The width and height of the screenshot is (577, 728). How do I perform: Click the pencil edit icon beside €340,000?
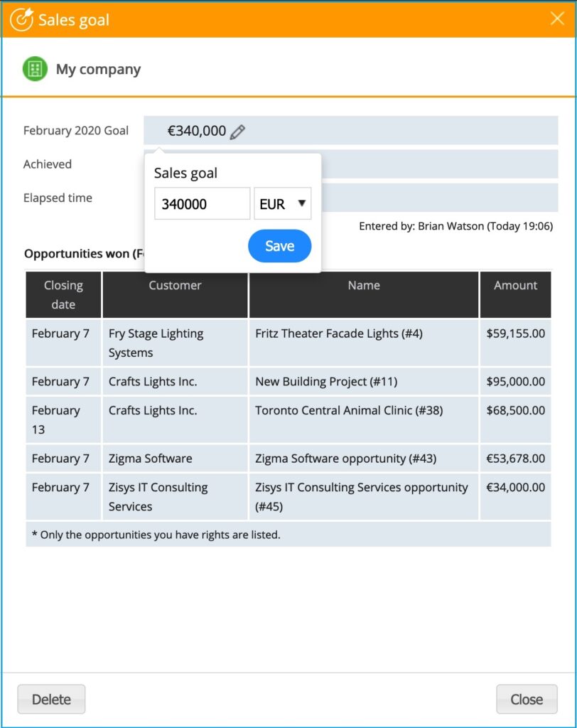tap(238, 132)
